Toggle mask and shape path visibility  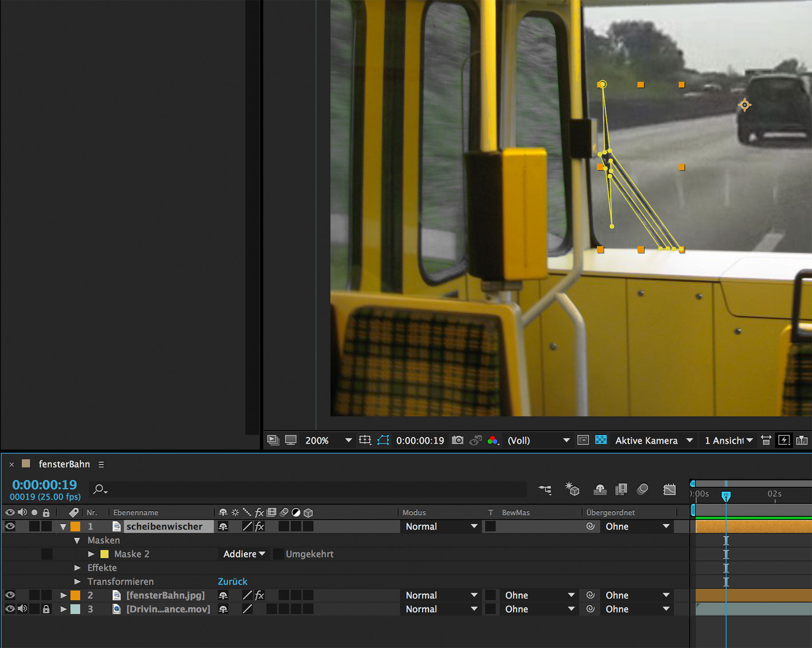(x=383, y=440)
